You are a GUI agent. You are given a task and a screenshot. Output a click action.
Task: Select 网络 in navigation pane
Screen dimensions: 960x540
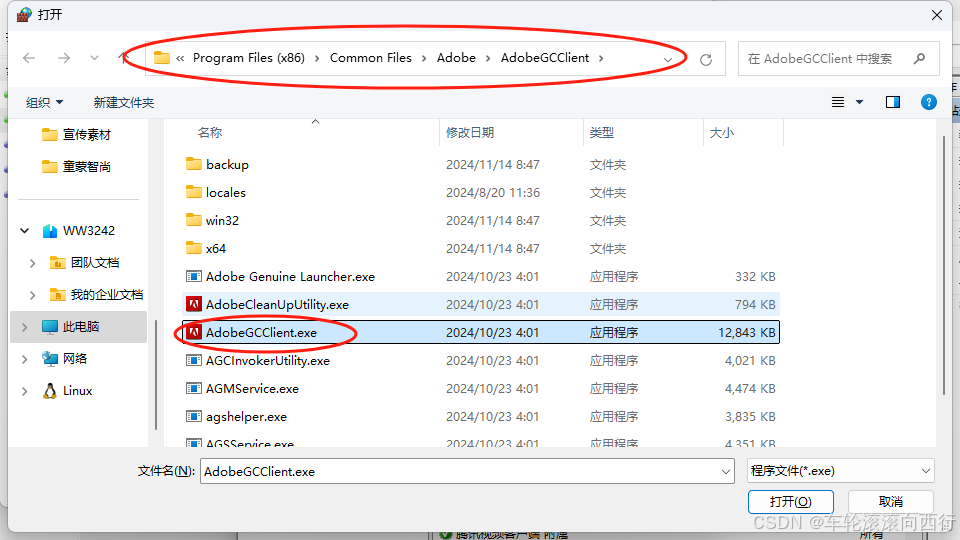tap(65, 359)
